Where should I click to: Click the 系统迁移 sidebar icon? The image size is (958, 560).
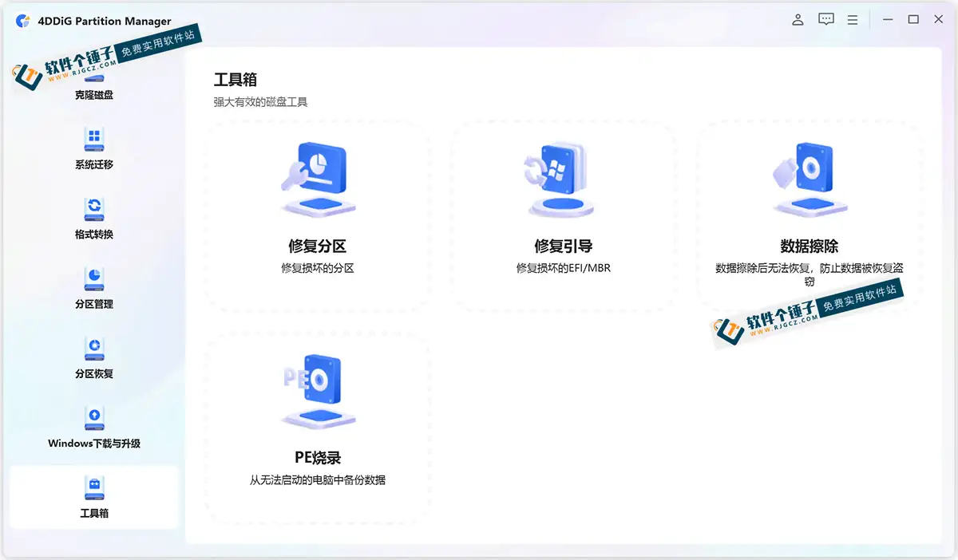(x=94, y=140)
